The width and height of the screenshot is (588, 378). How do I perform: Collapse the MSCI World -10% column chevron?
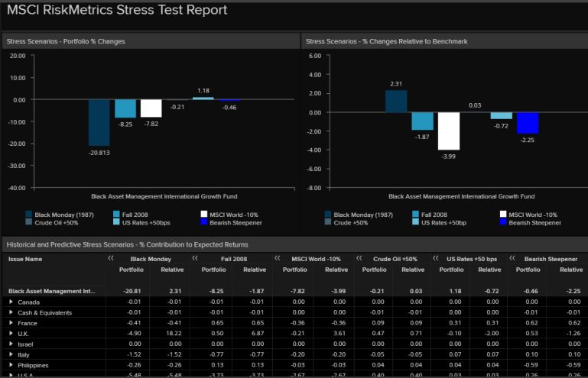click(278, 258)
